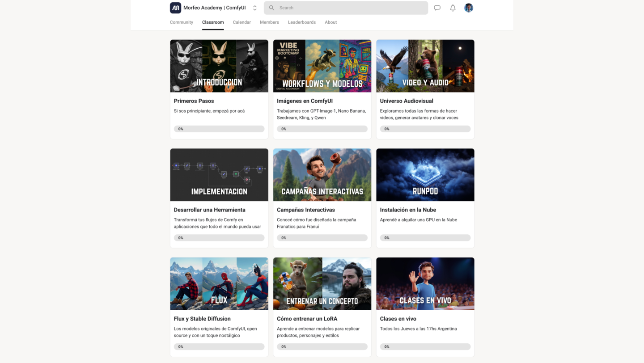
Task: Click the Clases en vivo progress bar
Action: coord(425,346)
